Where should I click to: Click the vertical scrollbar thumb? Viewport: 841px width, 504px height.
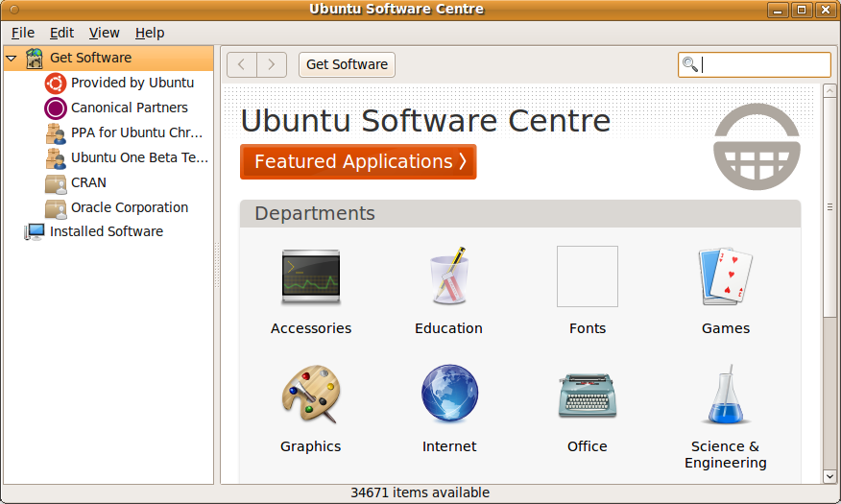(829, 207)
